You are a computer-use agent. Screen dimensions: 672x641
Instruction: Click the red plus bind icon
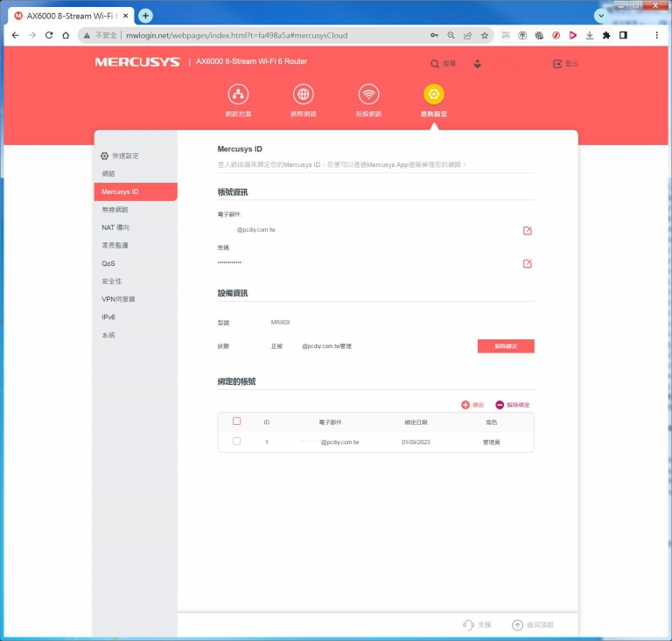[x=465, y=405]
